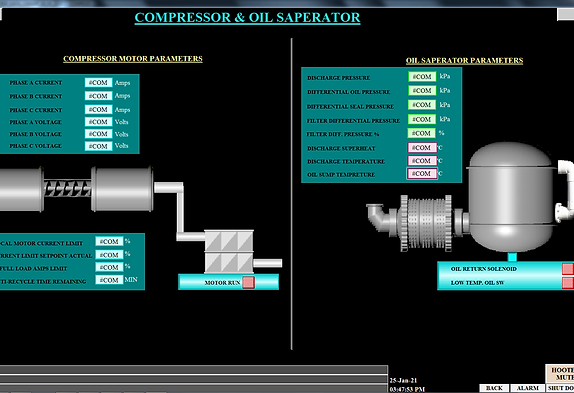This screenshot has width=574, height=393.
Task: Click the BACK button
Action: (494, 388)
